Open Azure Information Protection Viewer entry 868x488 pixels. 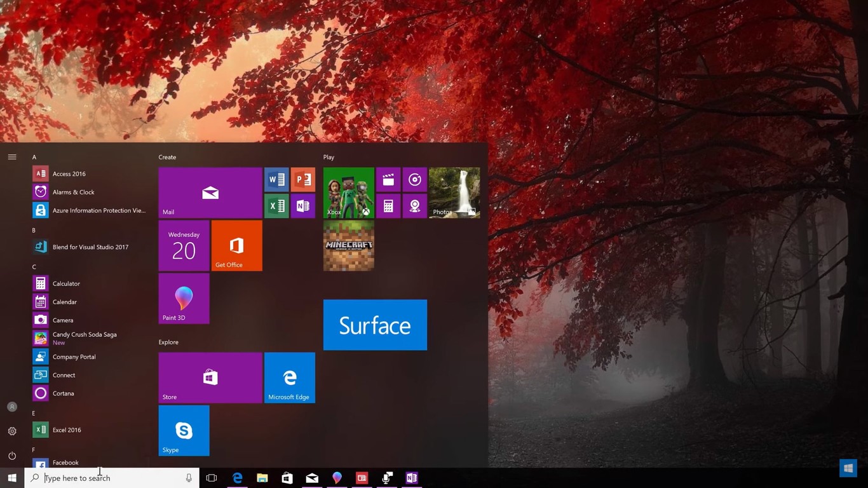coord(89,210)
